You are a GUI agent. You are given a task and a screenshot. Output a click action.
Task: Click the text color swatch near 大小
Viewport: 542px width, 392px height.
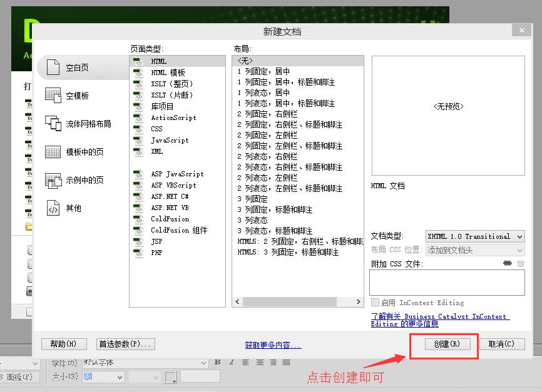coord(170,377)
